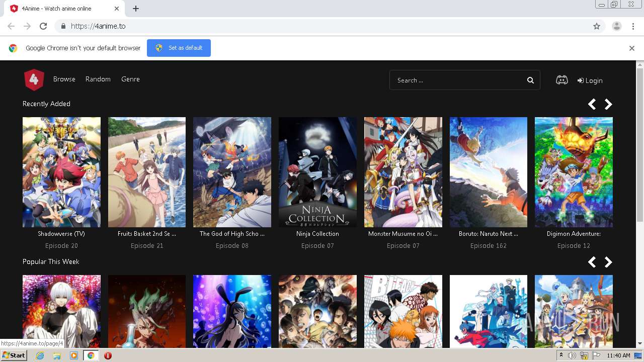
Task: Click the page vertical scrollbar
Action: pos(640,145)
